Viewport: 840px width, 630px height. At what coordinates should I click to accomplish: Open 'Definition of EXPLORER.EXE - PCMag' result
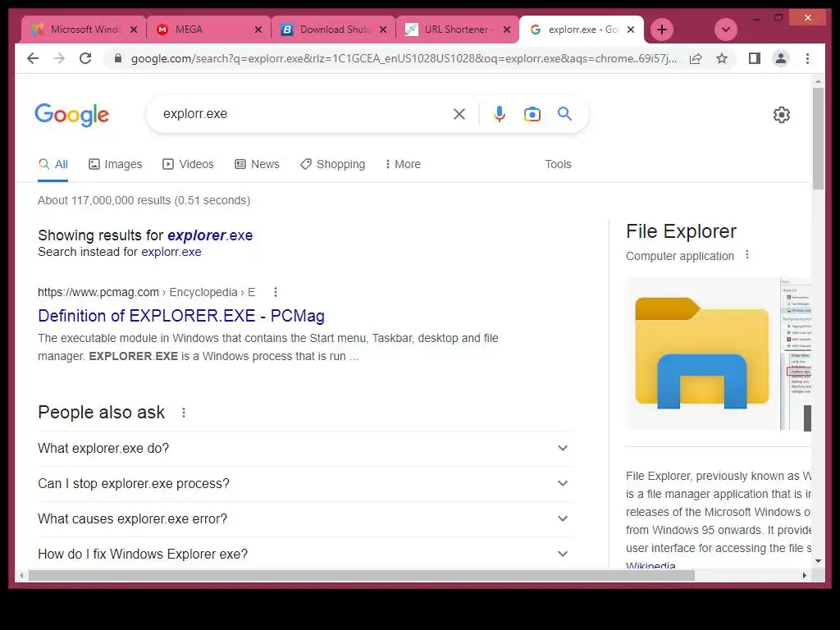click(x=181, y=316)
